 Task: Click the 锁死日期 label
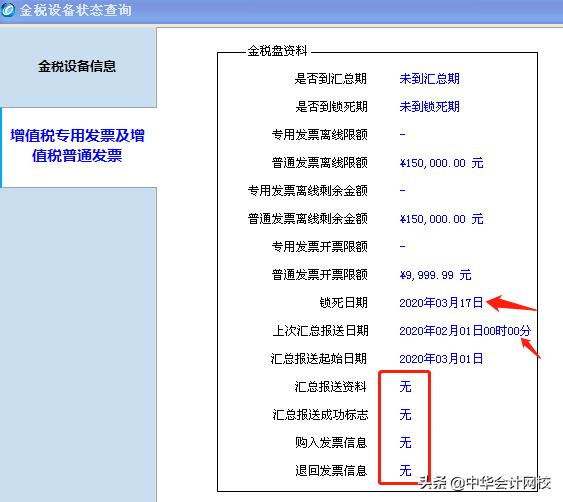tap(344, 303)
